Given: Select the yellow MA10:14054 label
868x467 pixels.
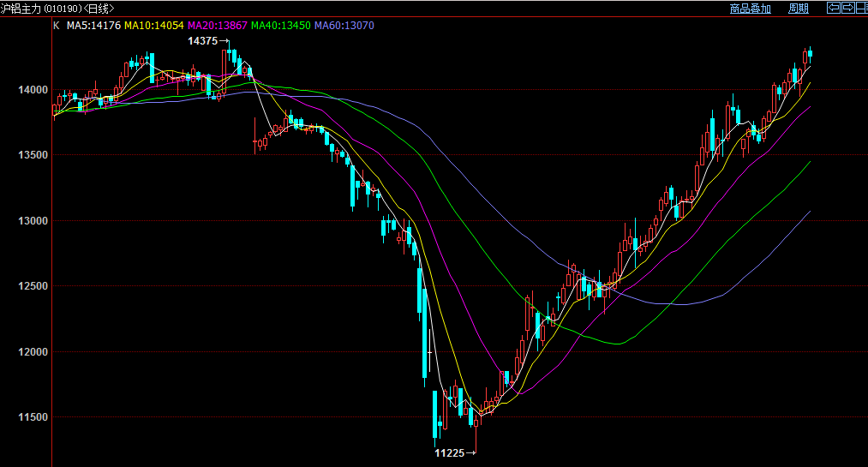Looking at the screenshot, I should [155, 26].
